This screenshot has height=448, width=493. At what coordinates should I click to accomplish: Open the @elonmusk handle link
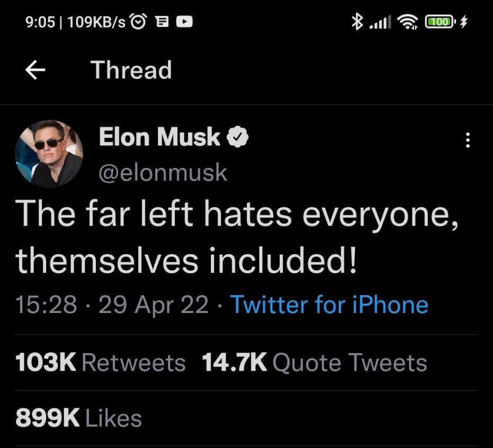163,173
